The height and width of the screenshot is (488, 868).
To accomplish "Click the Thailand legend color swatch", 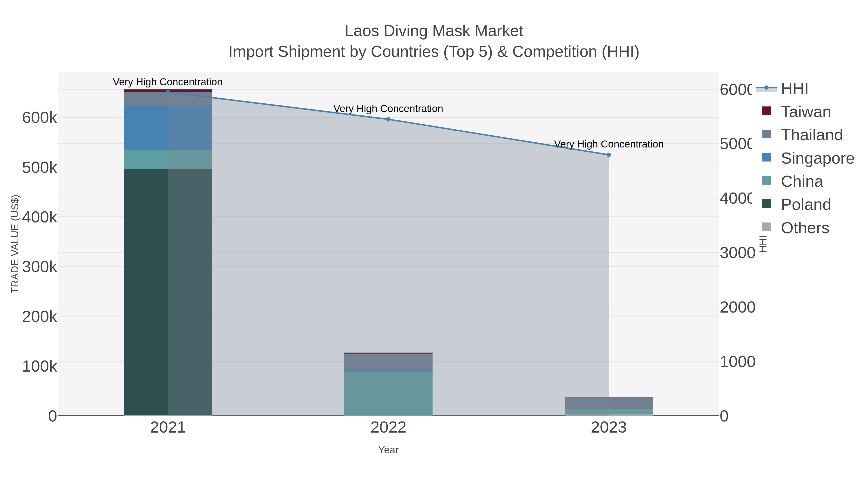I will click(x=766, y=134).
